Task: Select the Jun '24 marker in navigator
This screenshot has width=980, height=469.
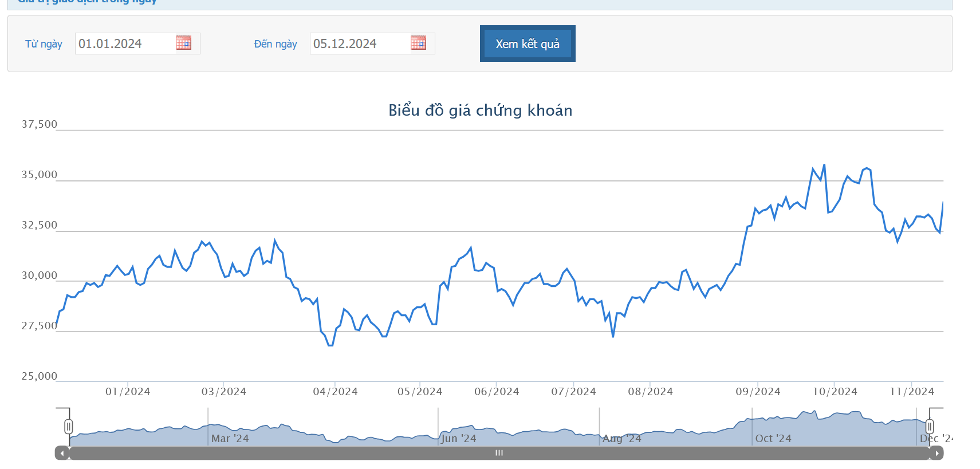Action: pyautogui.click(x=458, y=439)
